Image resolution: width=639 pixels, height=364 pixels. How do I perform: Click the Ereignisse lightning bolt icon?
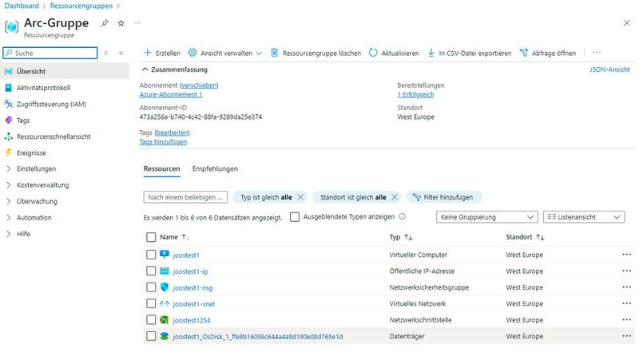[8, 152]
